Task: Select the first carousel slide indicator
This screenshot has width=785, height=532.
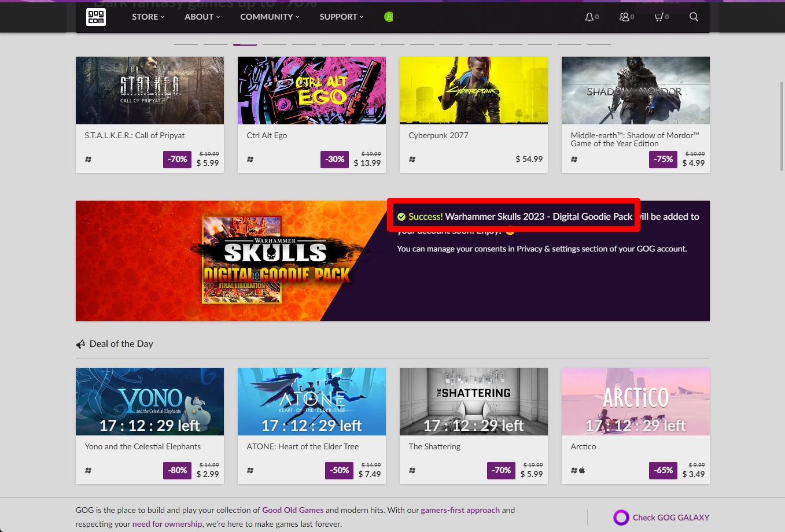Action: (x=186, y=44)
